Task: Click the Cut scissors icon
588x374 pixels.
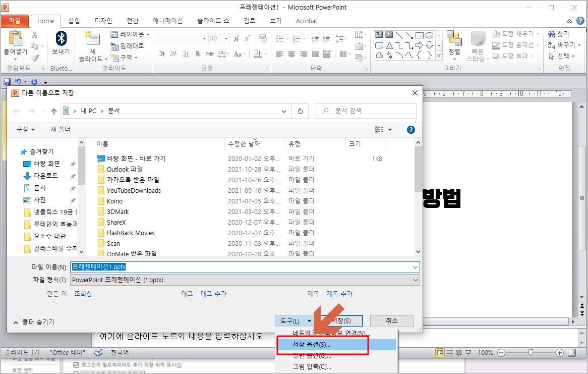Action: (x=34, y=35)
